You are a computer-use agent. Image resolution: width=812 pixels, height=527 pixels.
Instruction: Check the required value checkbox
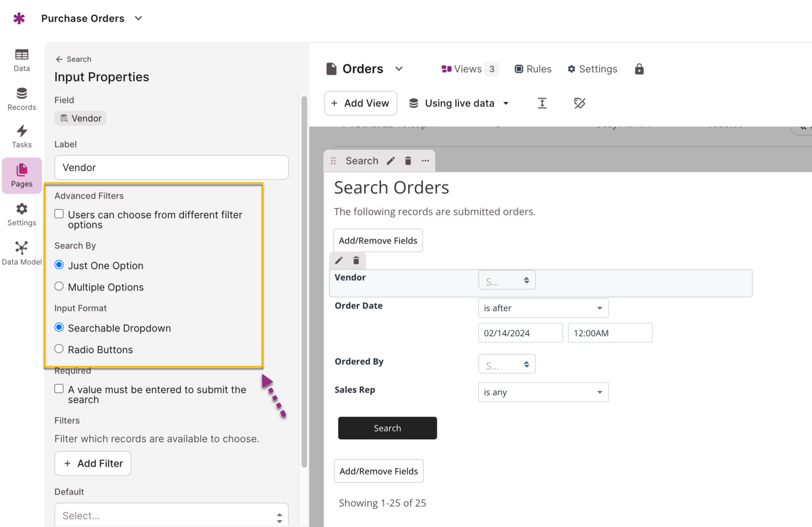pos(59,389)
